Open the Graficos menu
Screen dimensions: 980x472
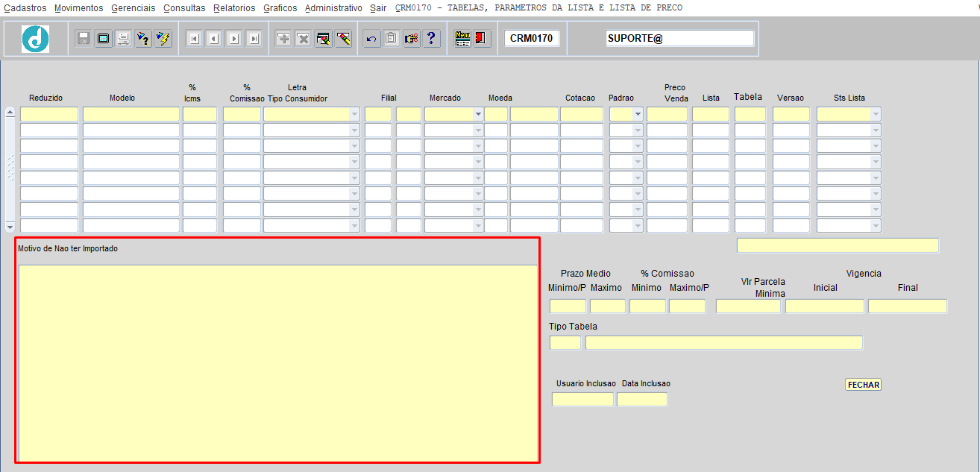280,8
